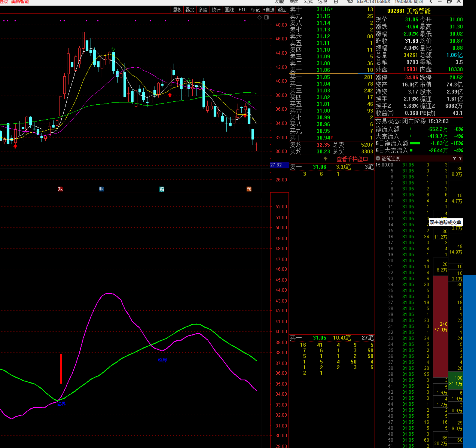Click the green 100 31.1万 block
Viewport: 476px width, 448px height.
456,380
